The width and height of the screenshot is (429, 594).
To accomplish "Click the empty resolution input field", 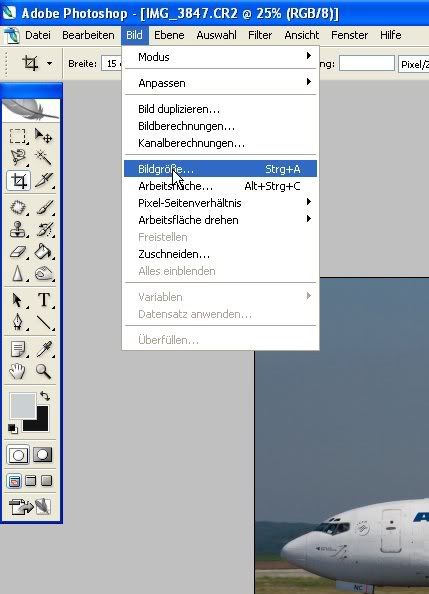I will 366,63.
